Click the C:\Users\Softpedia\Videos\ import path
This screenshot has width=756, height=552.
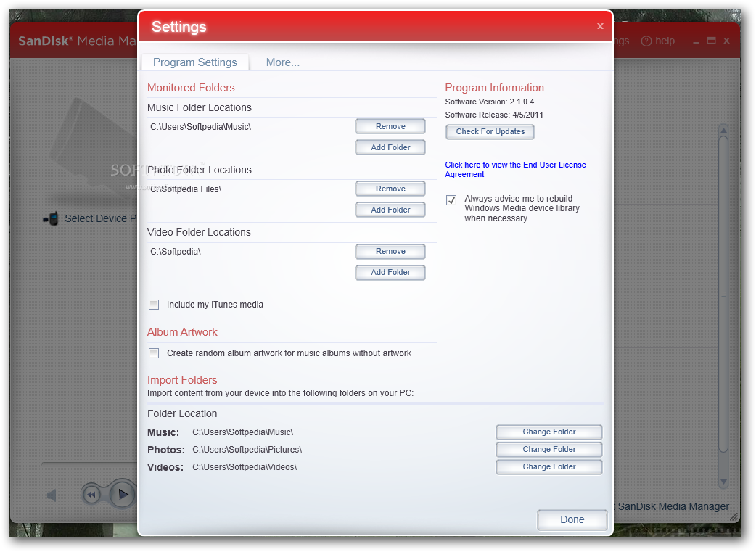click(x=245, y=466)
